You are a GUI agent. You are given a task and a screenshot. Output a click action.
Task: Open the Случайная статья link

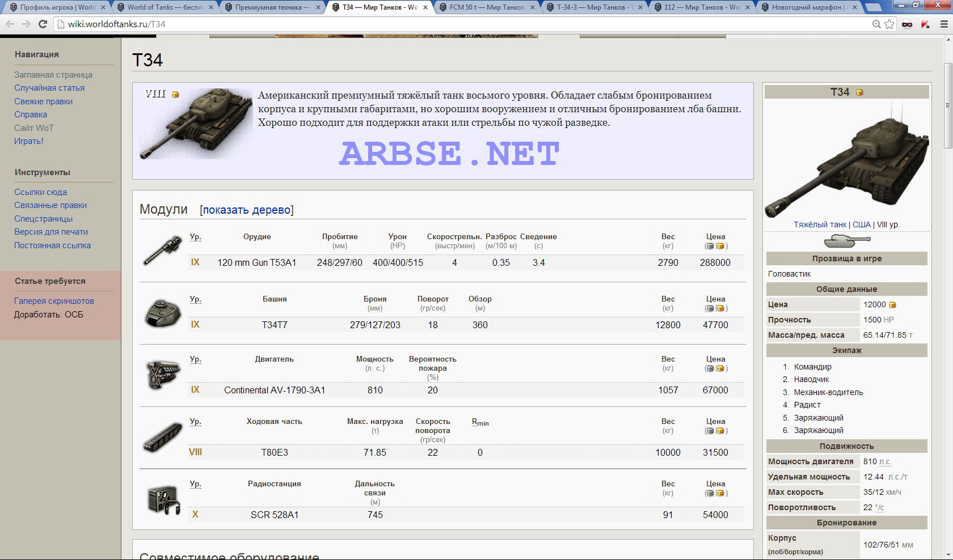(x=49, y=88)
